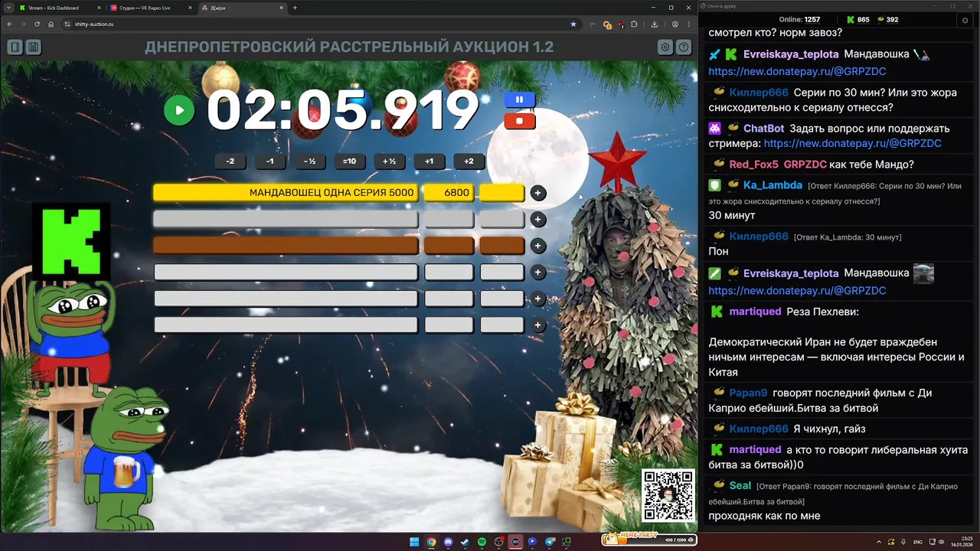
Task: Edit the lot name МАНДАВОШЕЦ ОДНА СЕРИЯ 5000
Action: point(286,193)
